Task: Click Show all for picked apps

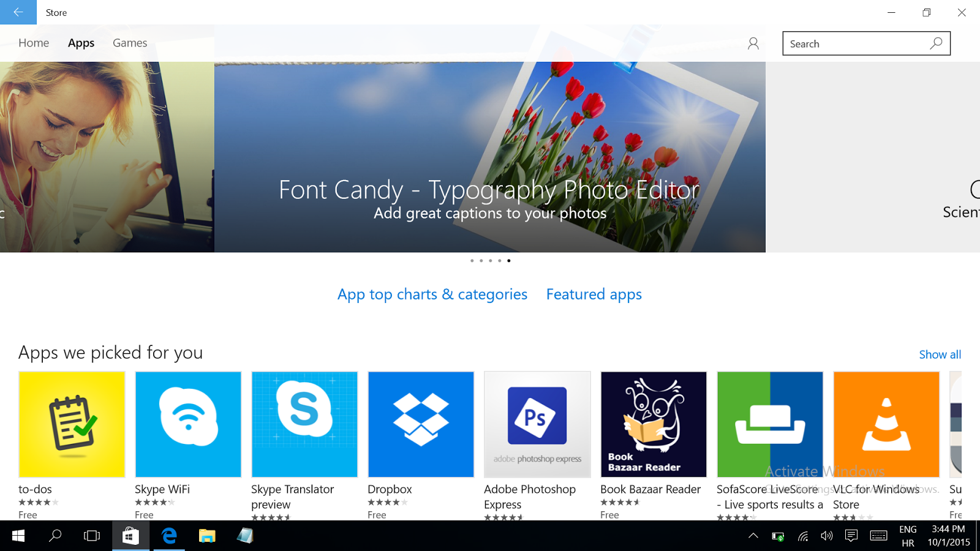Action: 940,354
